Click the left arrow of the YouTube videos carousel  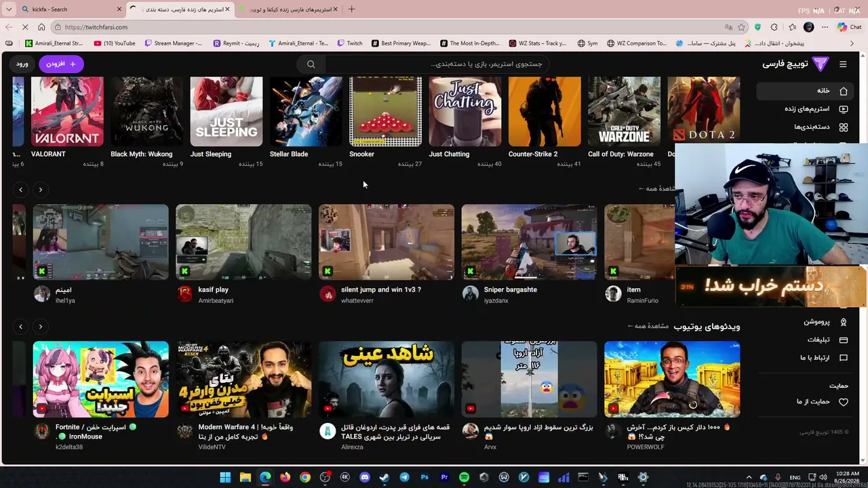[20, 327]
